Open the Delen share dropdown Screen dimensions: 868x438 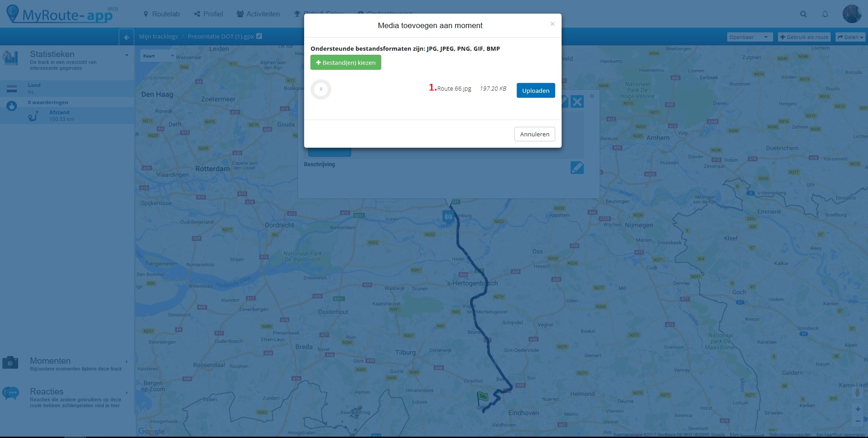[x=850, y=37]
